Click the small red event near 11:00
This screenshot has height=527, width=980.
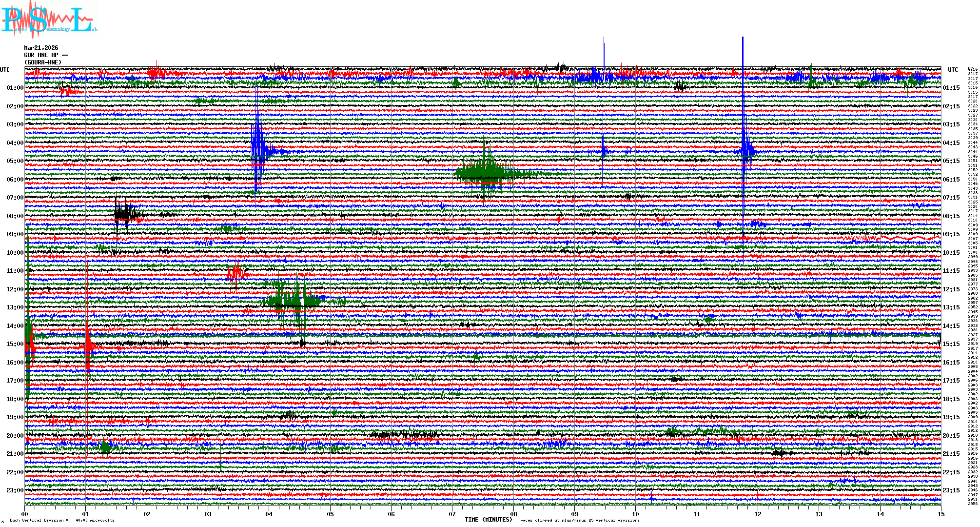coord(235,273)
